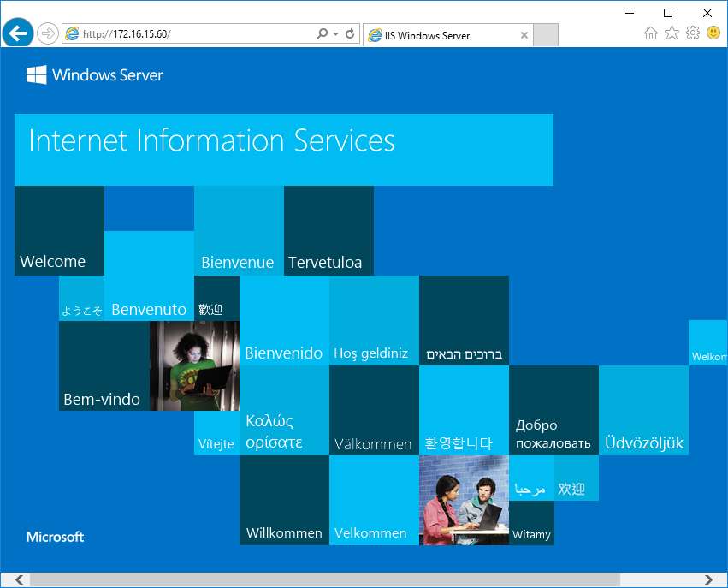Click the 欢迎 simplified Chinese tile
Viewport: 728px width, 588px height.
pos(577,478)
